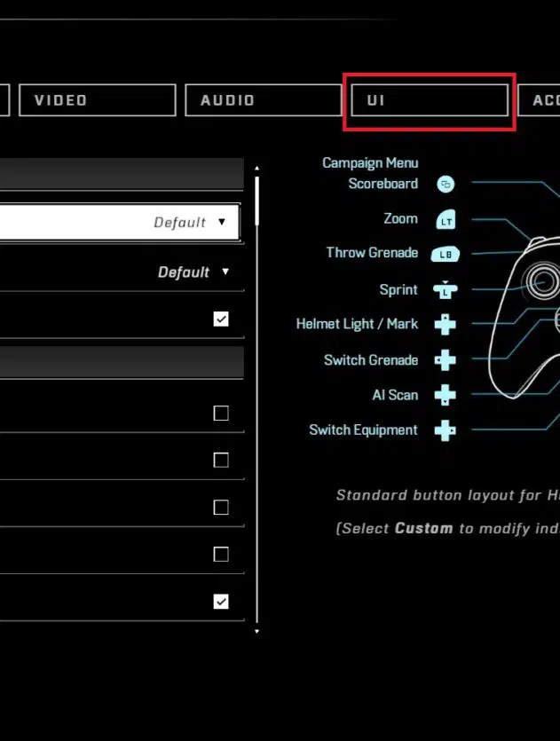Image resolution: width=560 pixels, height=741 pixels.
Task: Click the 'Sprint' binding label
Action: (398, 289)
